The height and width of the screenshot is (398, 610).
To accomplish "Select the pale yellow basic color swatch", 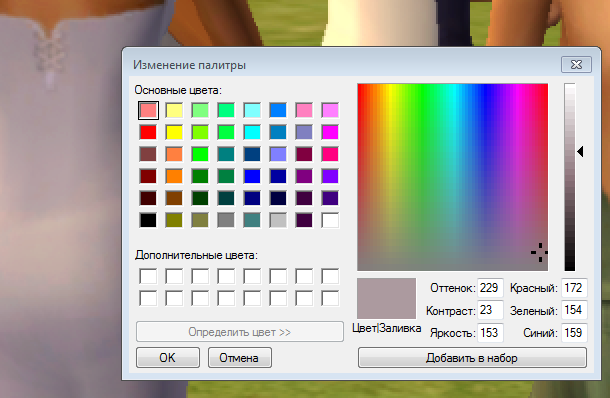I will pos(174,110).
